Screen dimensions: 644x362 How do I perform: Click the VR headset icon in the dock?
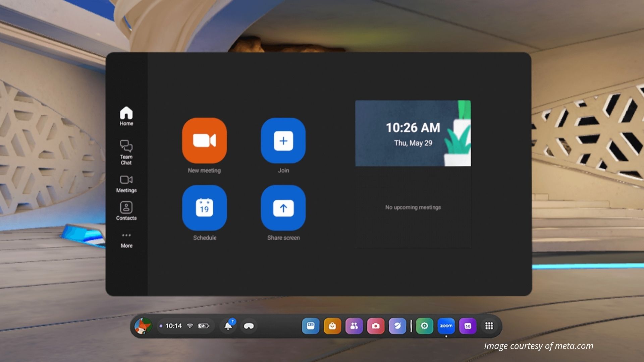249,326
